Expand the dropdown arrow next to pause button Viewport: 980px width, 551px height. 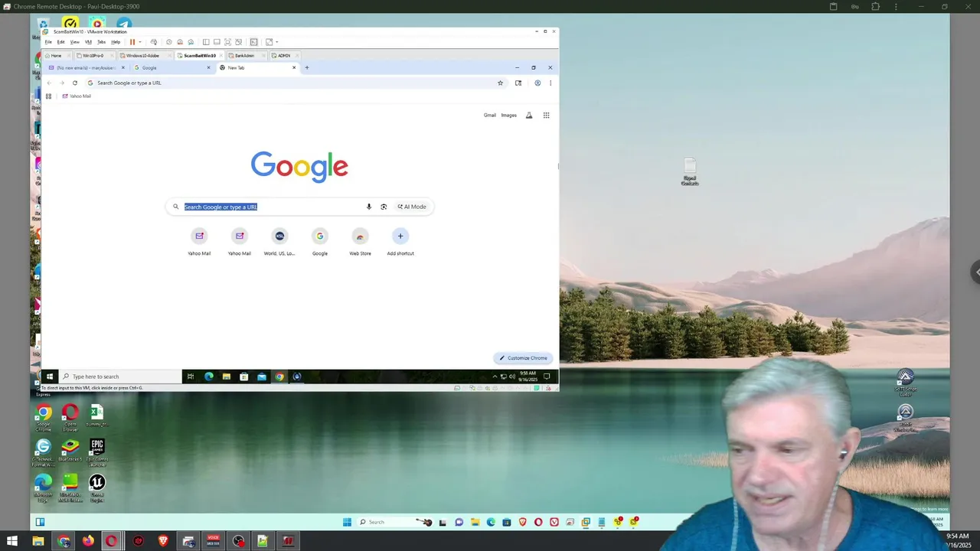tap(139, 42)
